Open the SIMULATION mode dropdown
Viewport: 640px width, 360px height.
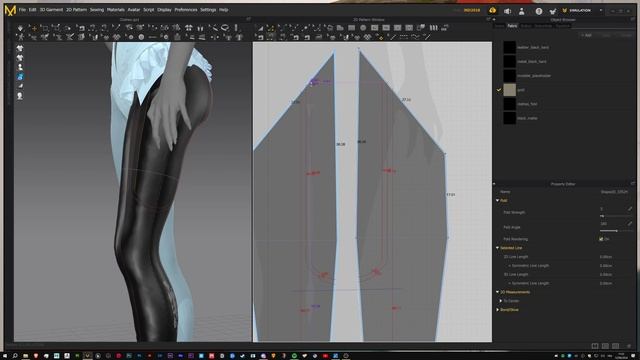(x=601, y=10)
